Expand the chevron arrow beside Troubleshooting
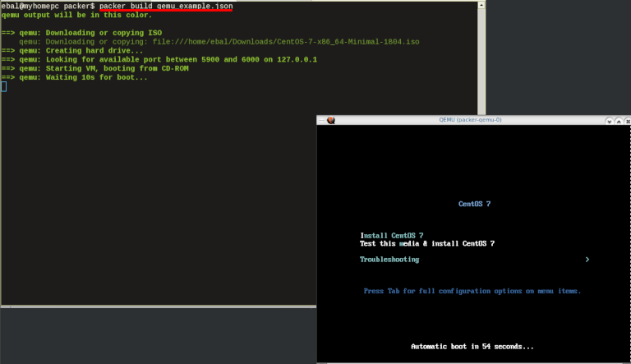The height and width of the screenshot is (364, 631). tap(587, 260)
